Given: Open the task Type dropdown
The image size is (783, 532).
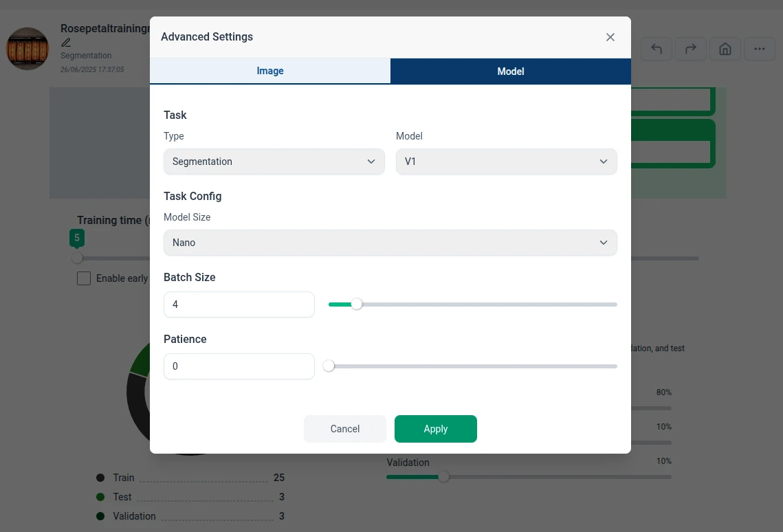Looking at the screenshot, I should coord(274,162).
